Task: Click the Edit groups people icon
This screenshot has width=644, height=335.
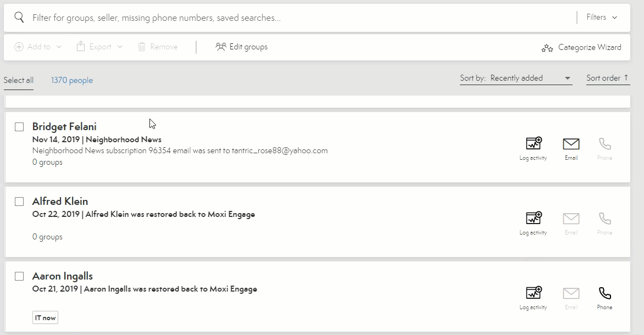Action: point(221,47)
